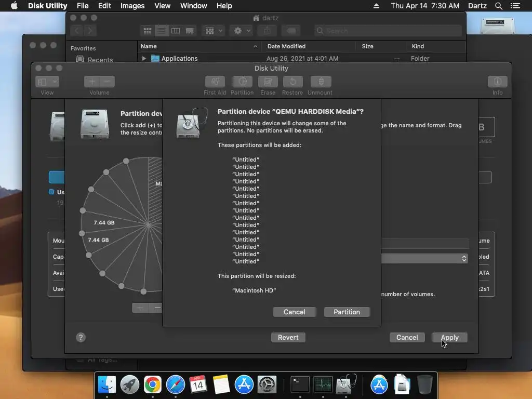
Task: Click the remove Volume minus toolbar button
Action: click(107, 82)
